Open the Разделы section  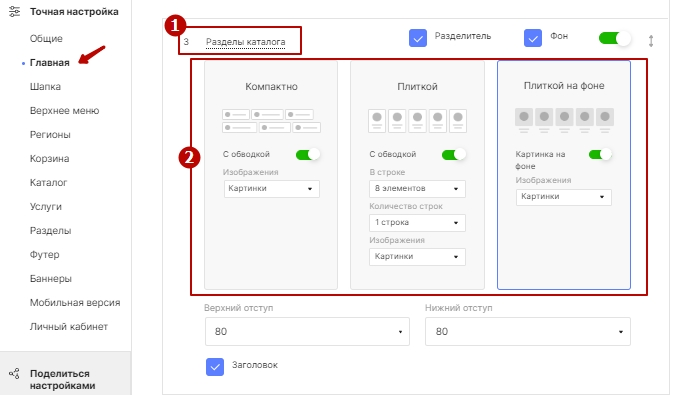(x=50, y=231)
